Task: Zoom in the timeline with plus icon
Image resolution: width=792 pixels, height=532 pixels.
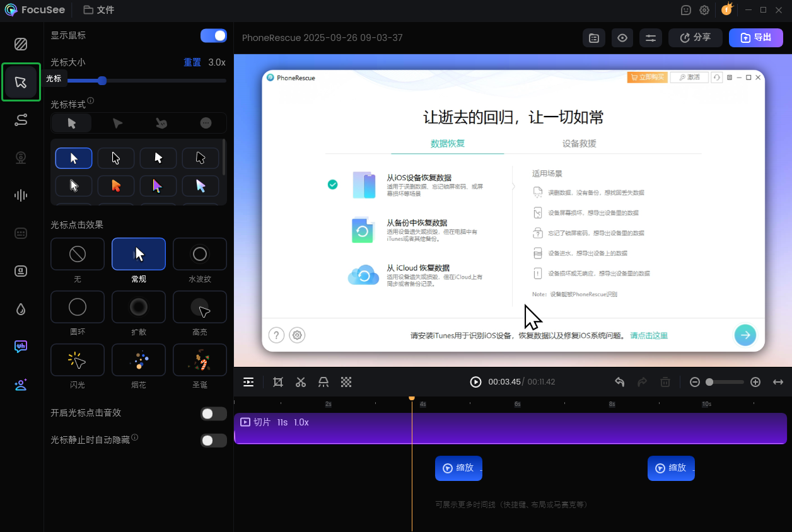Action: [x=756, y=382]
